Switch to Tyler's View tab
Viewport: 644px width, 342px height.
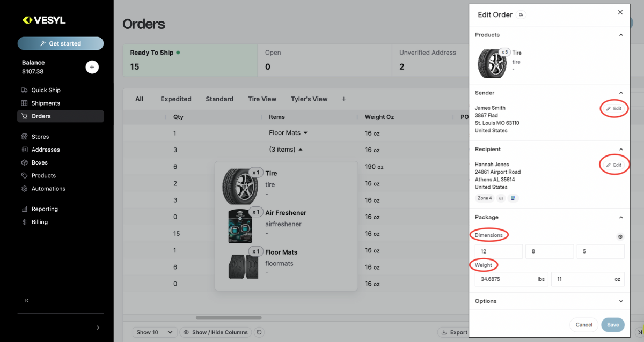(309, 99)
